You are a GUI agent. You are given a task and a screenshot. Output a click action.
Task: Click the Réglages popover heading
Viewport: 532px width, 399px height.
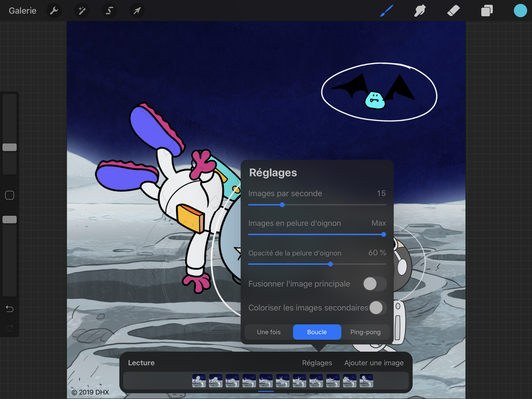pyautogui.click(x=273, y=173)
